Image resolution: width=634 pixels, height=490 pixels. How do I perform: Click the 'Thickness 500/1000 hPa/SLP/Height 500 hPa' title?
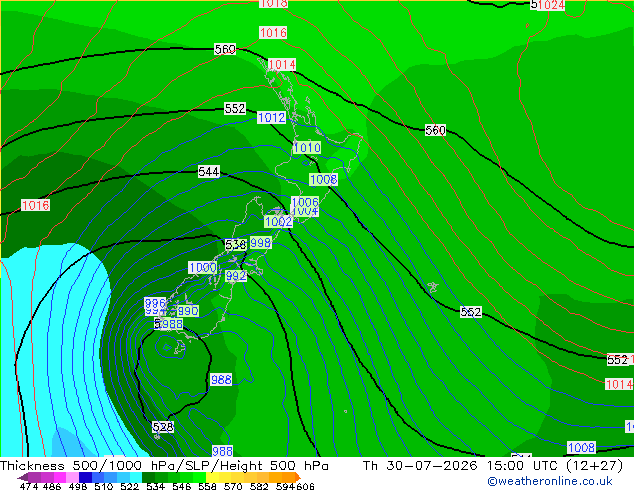[x=164, y=466]
